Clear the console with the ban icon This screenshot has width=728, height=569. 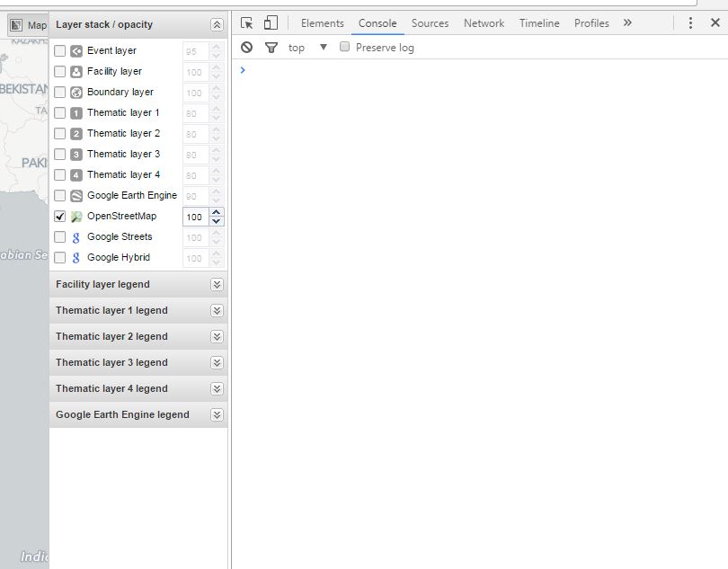tap(247, 48)
